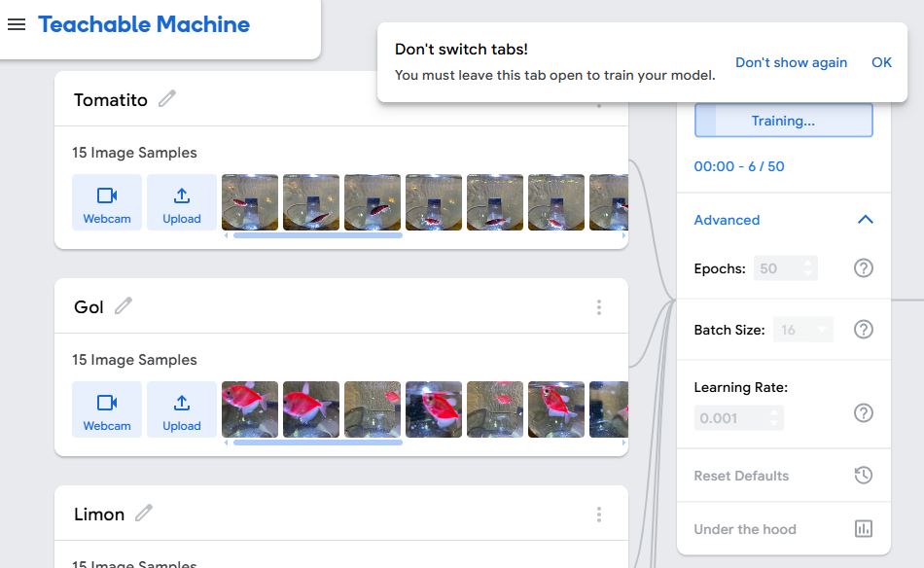This screenshot has width=924, height=568.
Task: Select second Gol image sample
Action: click(311, 409)
